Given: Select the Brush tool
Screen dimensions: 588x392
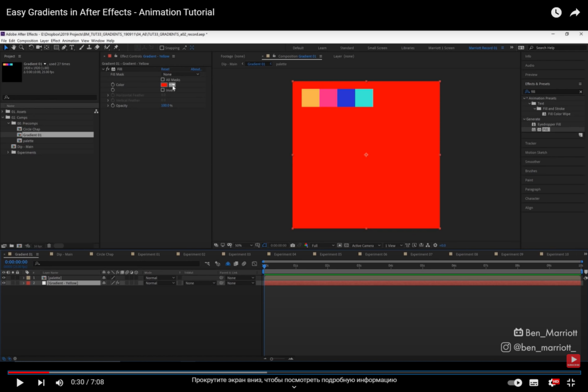Looking at the screenshot, I should click(82, 48).
